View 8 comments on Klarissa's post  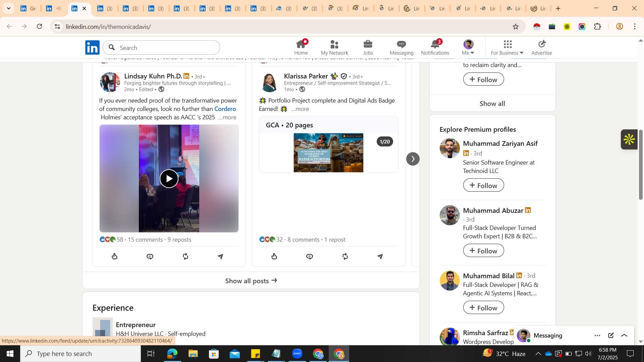(x=304, y=240)
